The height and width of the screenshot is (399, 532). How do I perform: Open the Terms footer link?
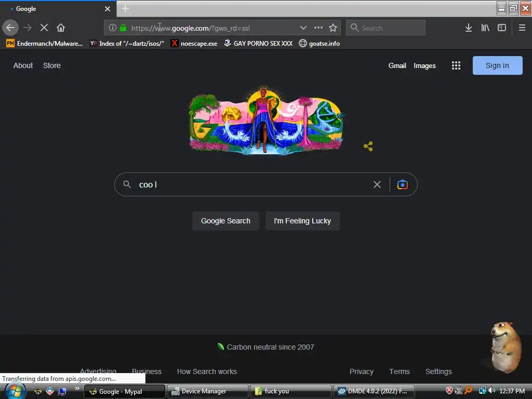point(400,371)
